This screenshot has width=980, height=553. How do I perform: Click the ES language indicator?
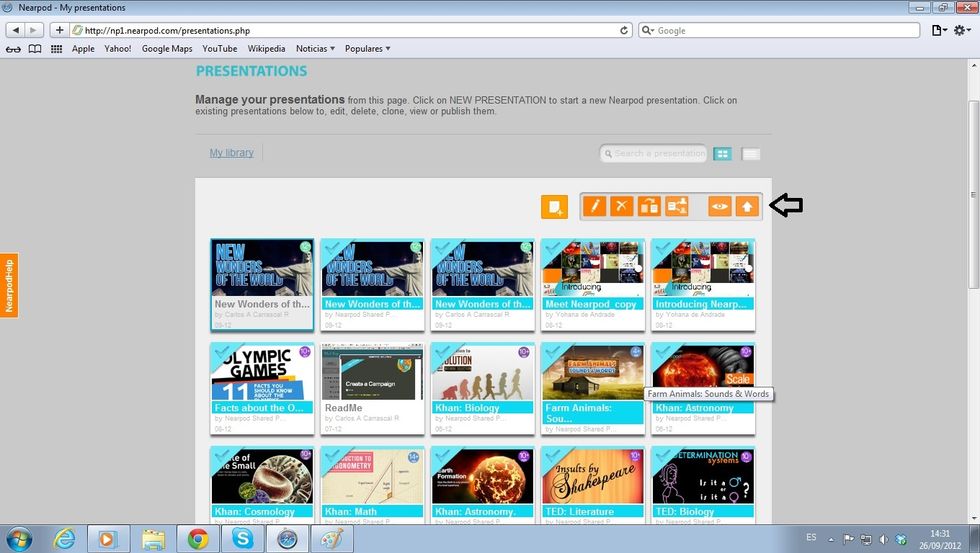pyautogui.click(x=811, y=537)
